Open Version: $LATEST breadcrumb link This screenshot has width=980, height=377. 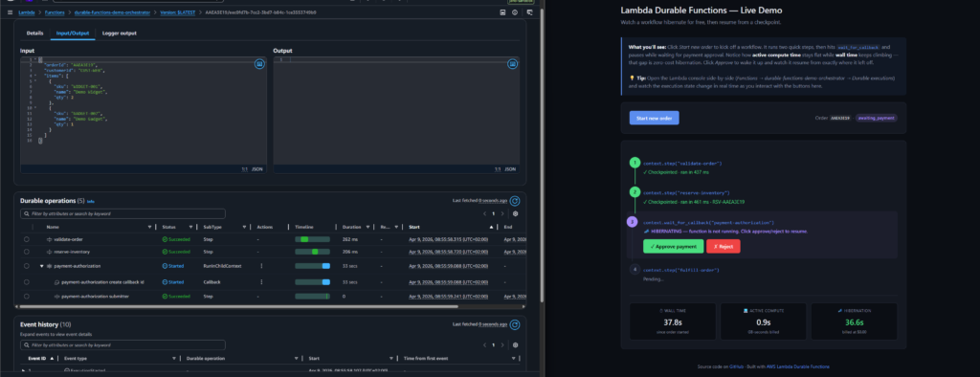coord(177,11)
